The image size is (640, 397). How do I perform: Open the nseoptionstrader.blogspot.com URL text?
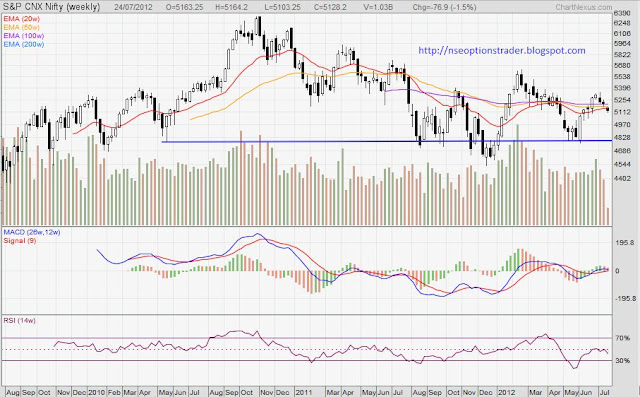pyautogui.click(x=502, y=51)
